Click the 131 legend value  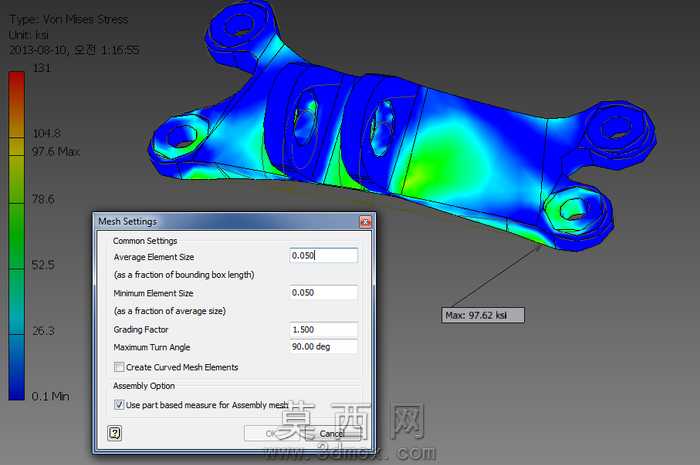[x=42, y=68]
